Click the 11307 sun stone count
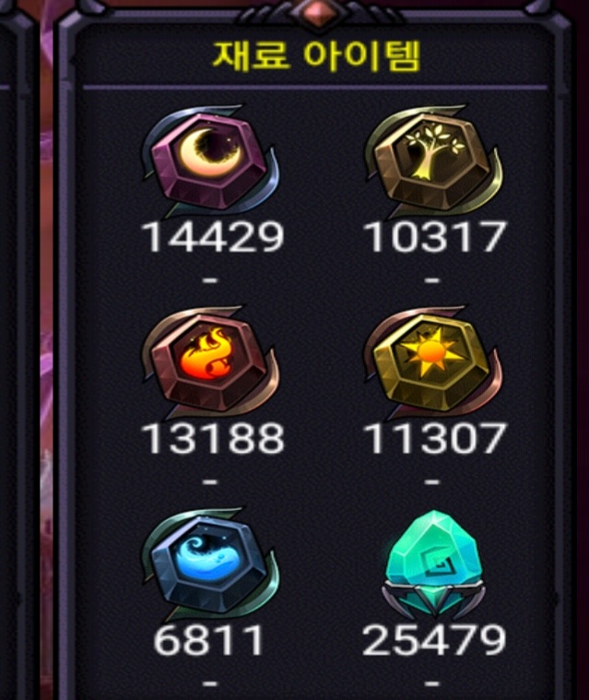This screenshot has width=589, height=700. pyautogui.click(x=435, y=438)
